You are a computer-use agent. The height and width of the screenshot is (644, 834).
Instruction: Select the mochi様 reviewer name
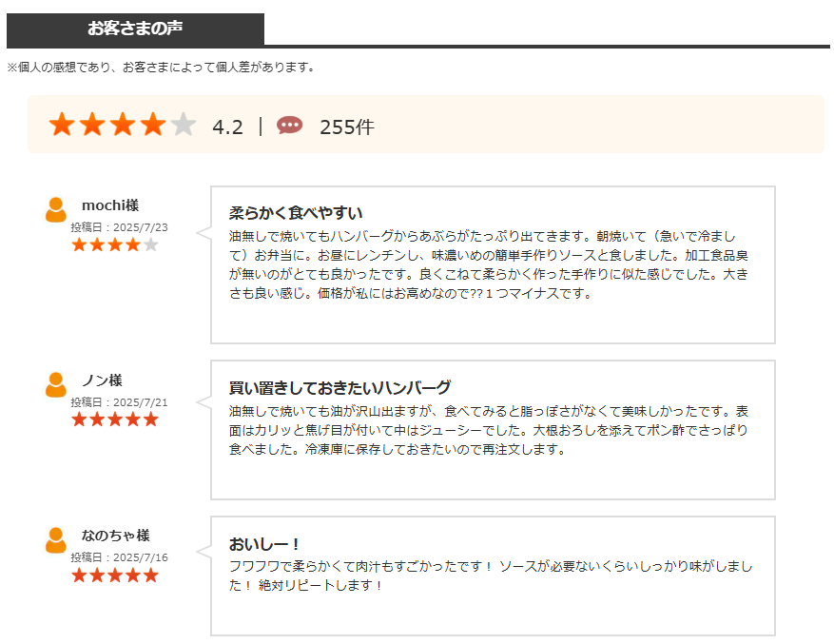(110, 205)
